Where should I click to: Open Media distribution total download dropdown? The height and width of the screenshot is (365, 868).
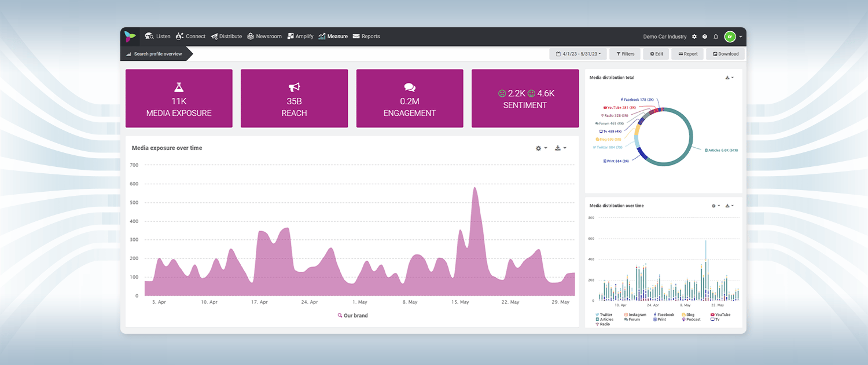tap(729, 78)
